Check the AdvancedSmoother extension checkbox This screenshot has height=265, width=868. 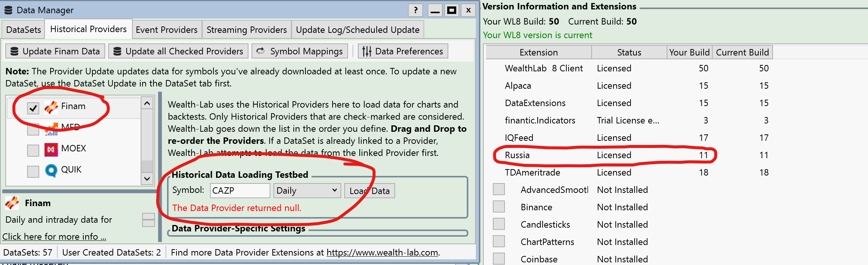click(499, 189)
